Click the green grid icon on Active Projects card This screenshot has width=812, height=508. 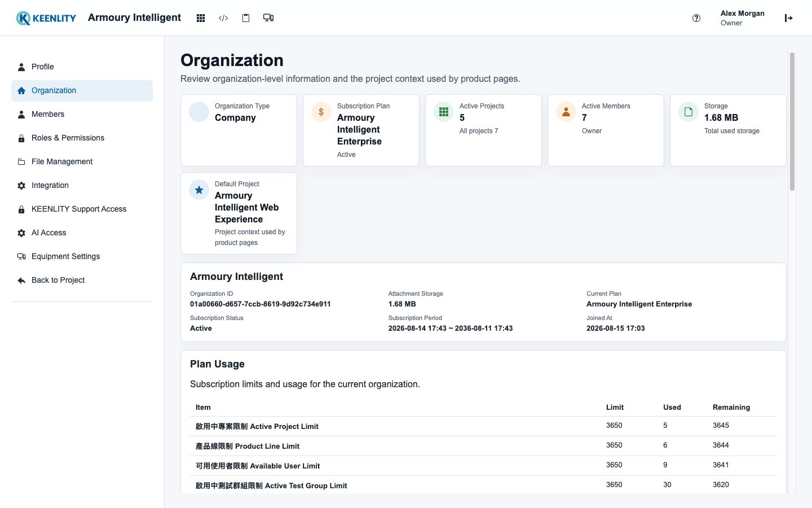(x=444, y=112)
